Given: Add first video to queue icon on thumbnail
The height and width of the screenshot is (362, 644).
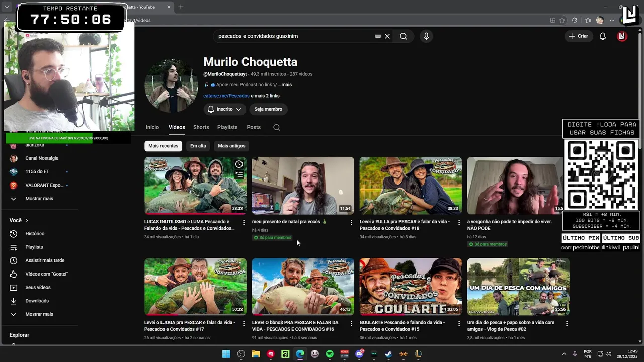Looking at the screenshot, I should point(239,175).
